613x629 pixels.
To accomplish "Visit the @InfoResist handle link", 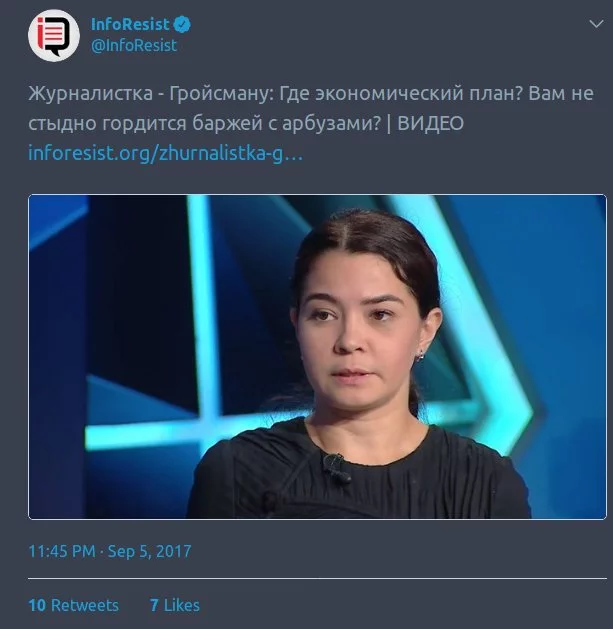I will 134,45.
